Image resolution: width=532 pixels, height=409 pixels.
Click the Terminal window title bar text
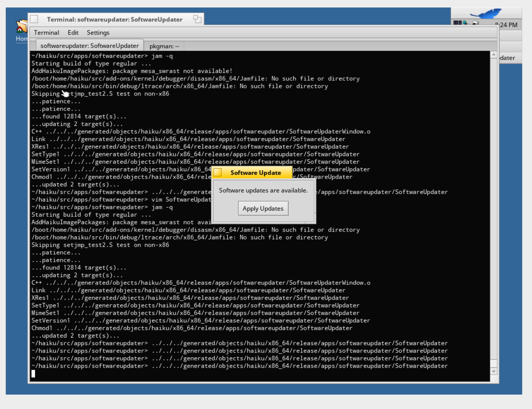tap(114, 19)
